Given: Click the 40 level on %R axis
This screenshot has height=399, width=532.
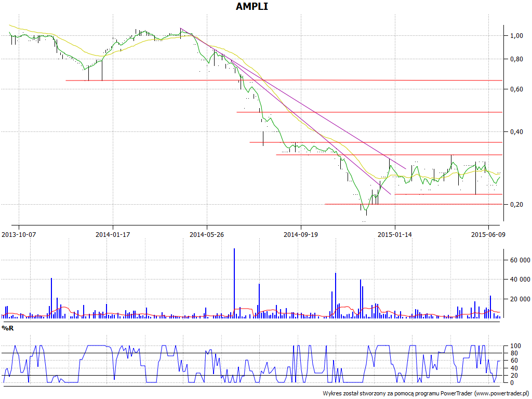Looking at the screenshot, I should [514, 368].
